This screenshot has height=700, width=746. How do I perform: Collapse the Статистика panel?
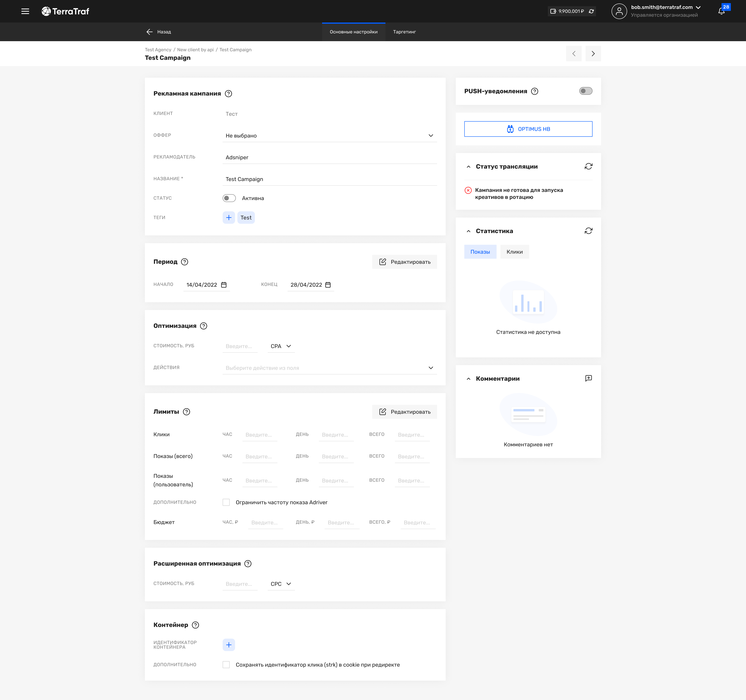(x=469, y=231)
